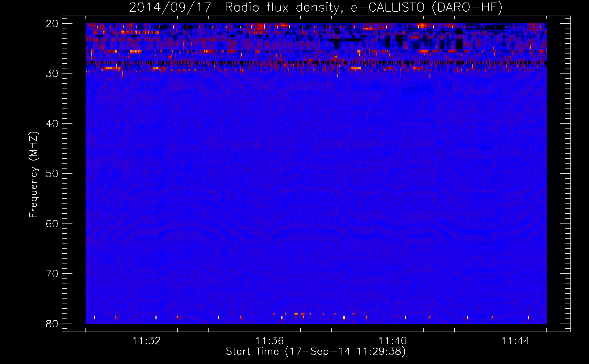The height and width of the screenshot is (364, 589).
Task: Click the 80 MHz frequency tick label
Action: coord(52,324)
